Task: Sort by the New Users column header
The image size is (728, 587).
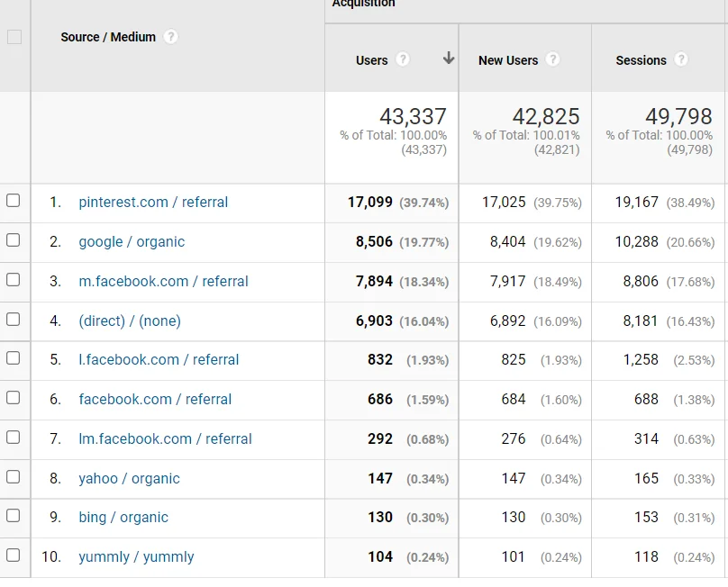Action: 508,60
